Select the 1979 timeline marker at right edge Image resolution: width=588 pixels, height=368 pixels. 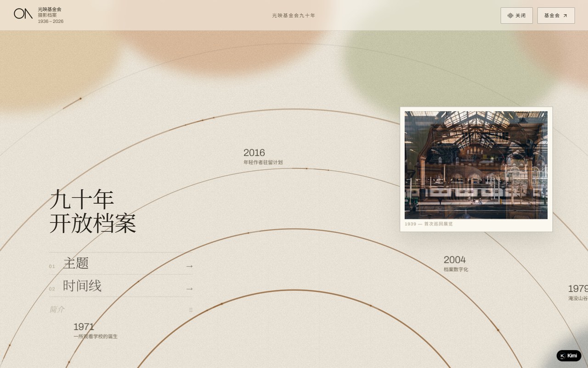tap(578, 293)
